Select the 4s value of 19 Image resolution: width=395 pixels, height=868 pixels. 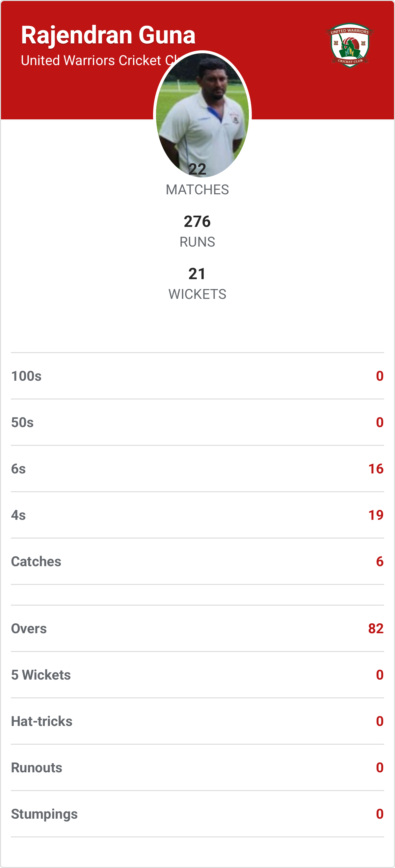pos(376,515)
